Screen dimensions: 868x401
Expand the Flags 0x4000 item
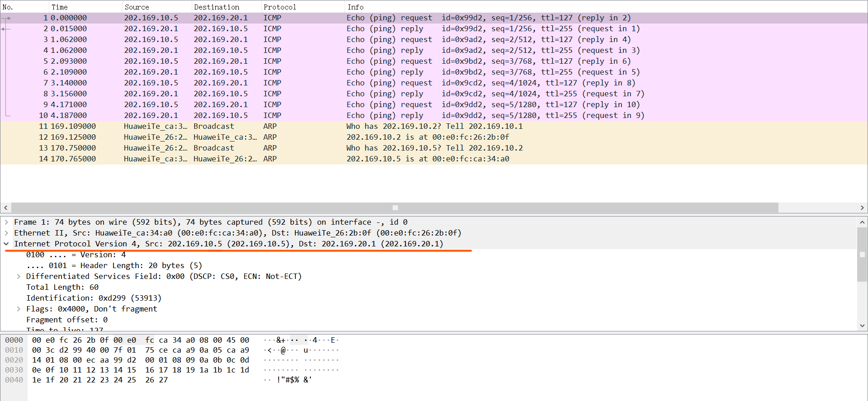[19, 309]
